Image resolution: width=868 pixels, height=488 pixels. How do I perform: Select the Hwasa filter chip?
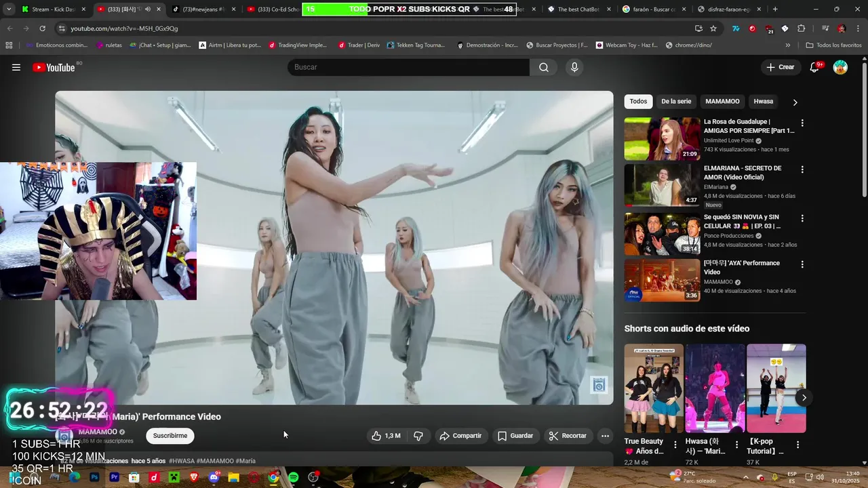(x=763, y=102)
